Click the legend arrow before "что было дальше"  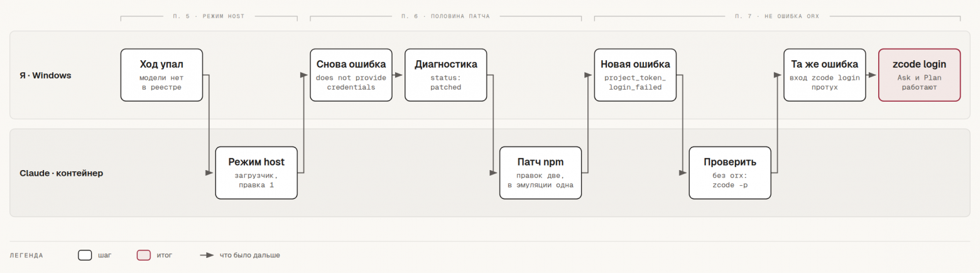pos(207,255)
